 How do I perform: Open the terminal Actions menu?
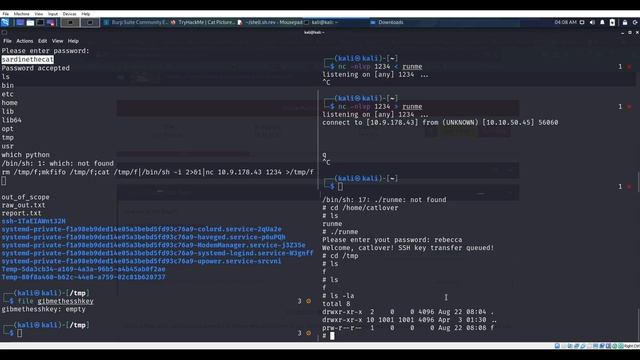24,41
